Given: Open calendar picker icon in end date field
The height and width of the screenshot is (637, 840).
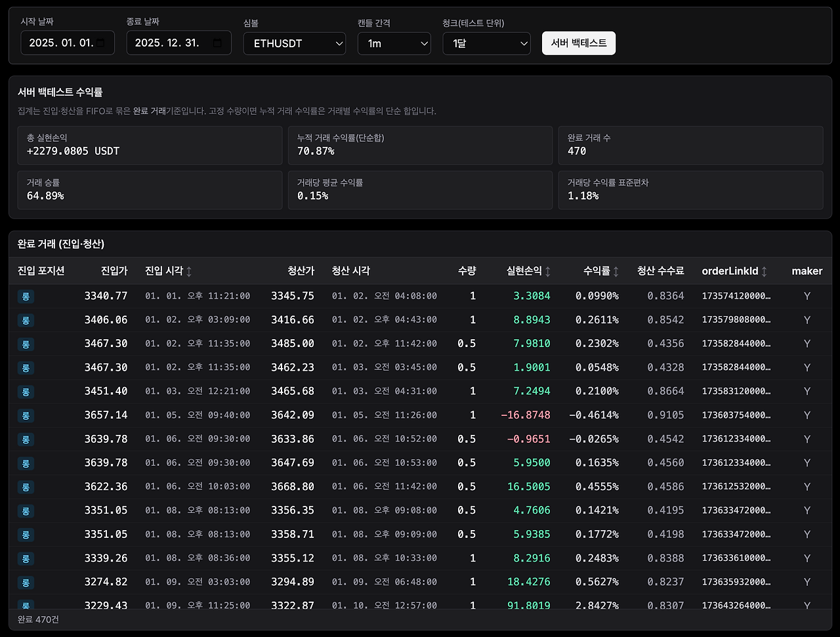Looking at the screenshot, I should pyautogui.click(x=217, y=43).
